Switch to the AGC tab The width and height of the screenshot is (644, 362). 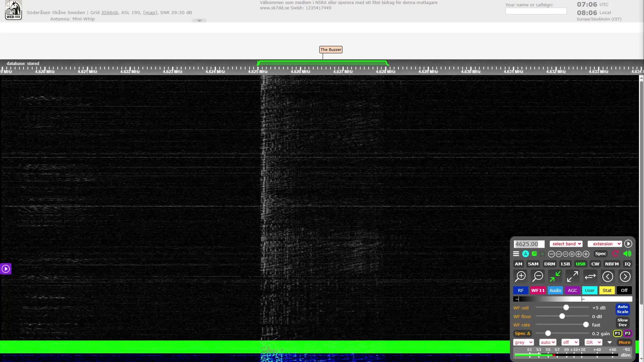[x=573, y=290]
